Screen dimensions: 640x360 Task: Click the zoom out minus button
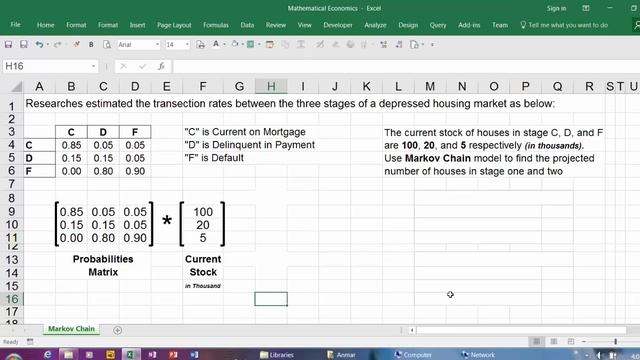coord(584,341)
